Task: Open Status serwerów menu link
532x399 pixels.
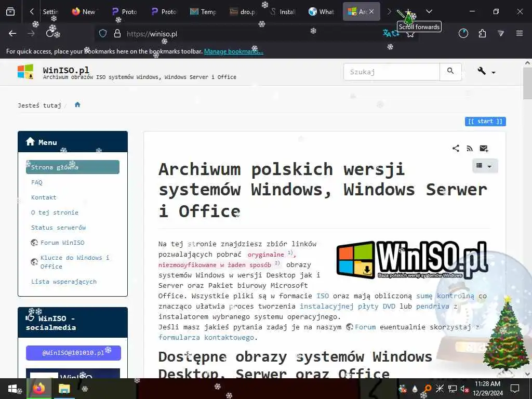Action: tap(58, 228)
